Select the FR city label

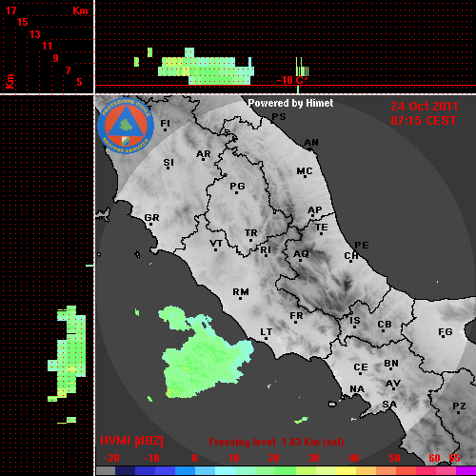tap(296, 316)
